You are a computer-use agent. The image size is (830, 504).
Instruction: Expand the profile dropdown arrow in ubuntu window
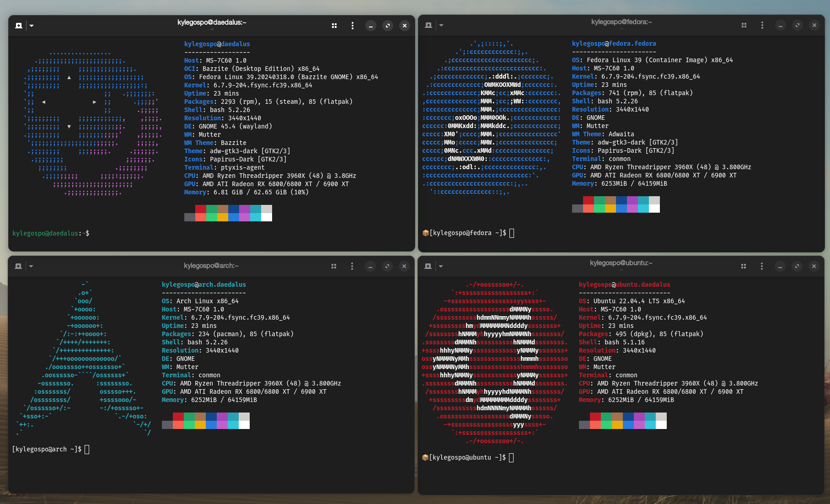click(441, 266)
